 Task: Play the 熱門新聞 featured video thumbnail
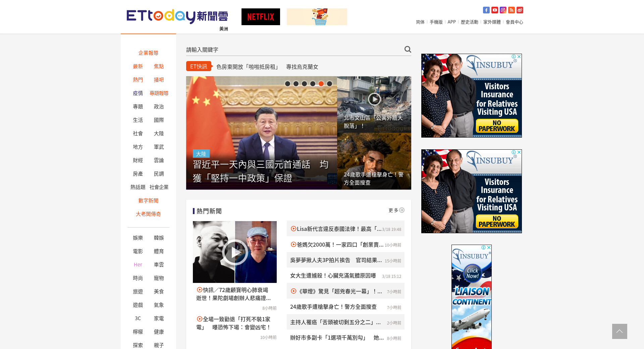pyautogui.click(x=234, y=252)
